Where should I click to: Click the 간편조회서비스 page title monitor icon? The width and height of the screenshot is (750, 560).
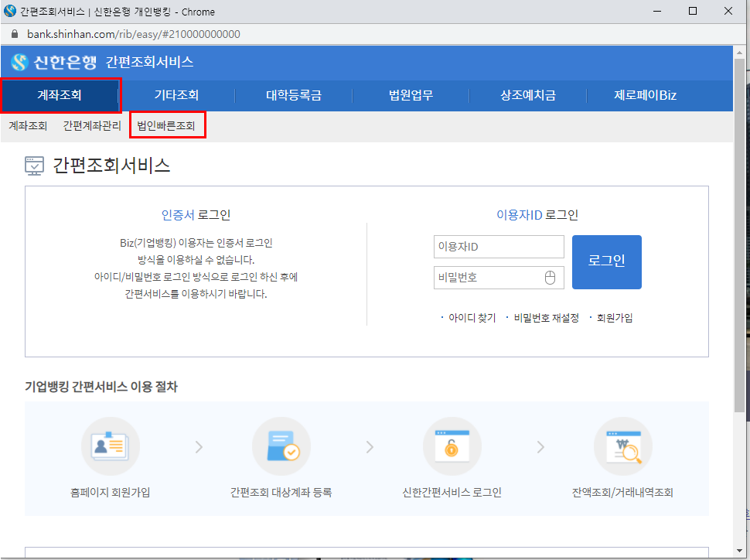click(x=35, y=166)
